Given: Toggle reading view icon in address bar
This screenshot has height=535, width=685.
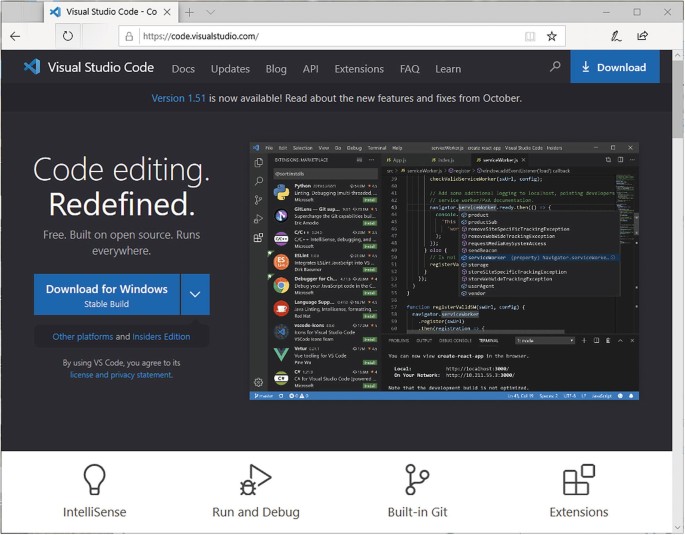Looking at the screenshot, I should pos(530,36).
